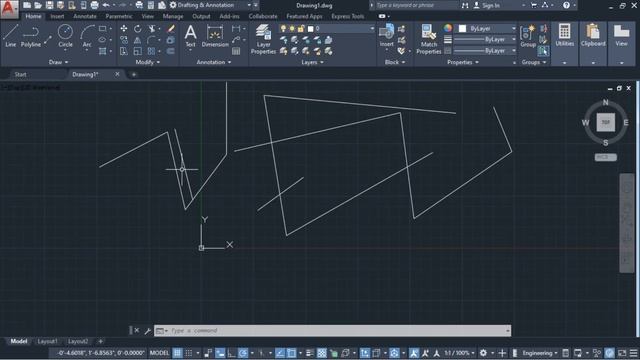Switch to the Layout1 tab
Viewport: 640px width, 360px height.
(47, 341)
